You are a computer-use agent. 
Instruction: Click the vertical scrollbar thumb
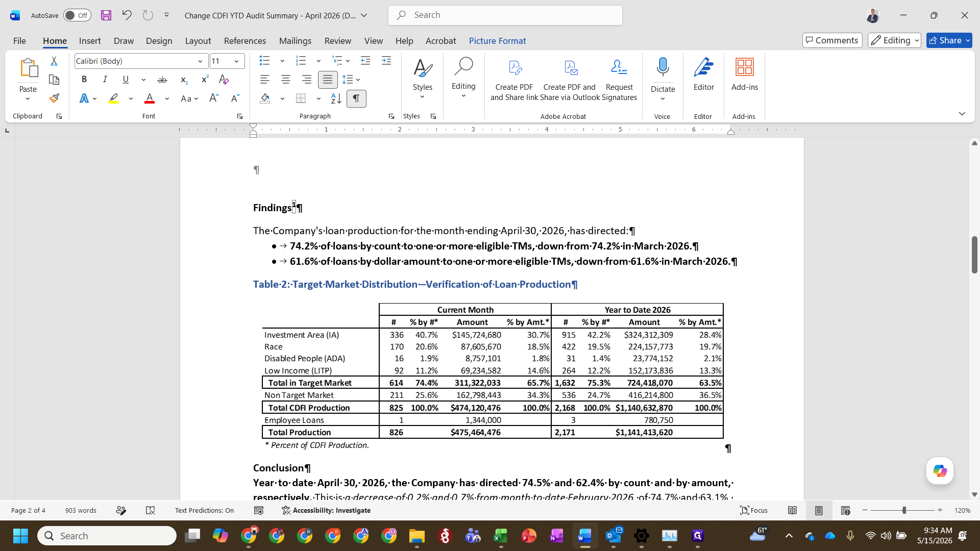tap(974, 255)
